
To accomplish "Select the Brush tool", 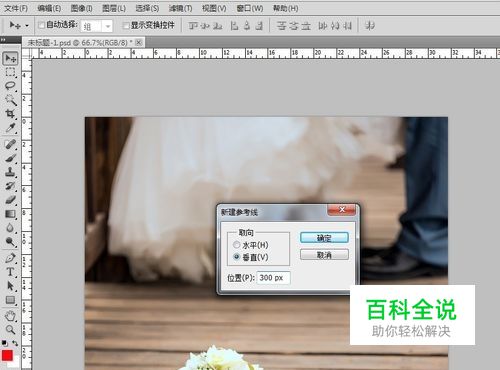I will pos(10,158).
